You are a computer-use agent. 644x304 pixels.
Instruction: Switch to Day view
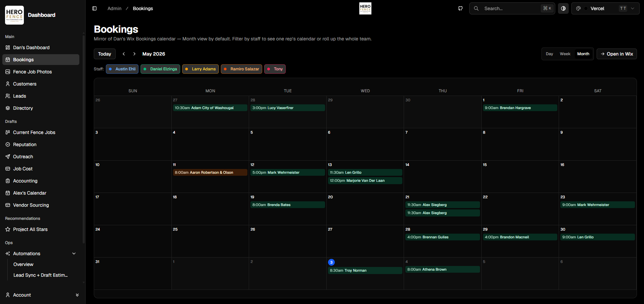tap(550, 54)
